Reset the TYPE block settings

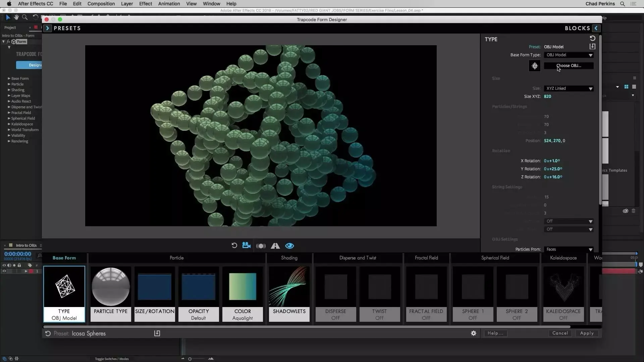(x=592, y=38)
